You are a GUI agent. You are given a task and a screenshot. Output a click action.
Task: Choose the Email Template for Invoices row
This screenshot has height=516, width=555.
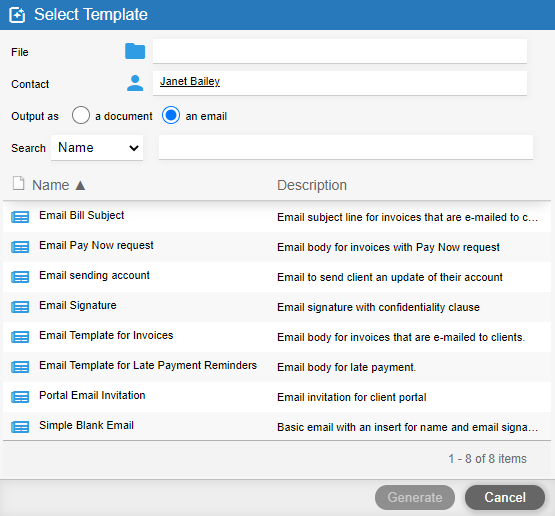coord(277,337)
